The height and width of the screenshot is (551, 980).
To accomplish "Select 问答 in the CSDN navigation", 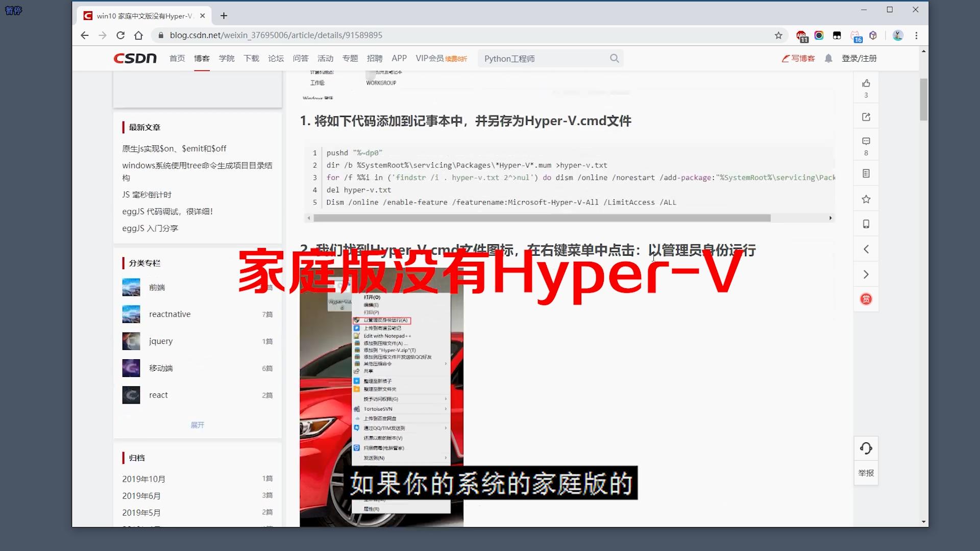I will pyautogui.click(x=301, y=58).
